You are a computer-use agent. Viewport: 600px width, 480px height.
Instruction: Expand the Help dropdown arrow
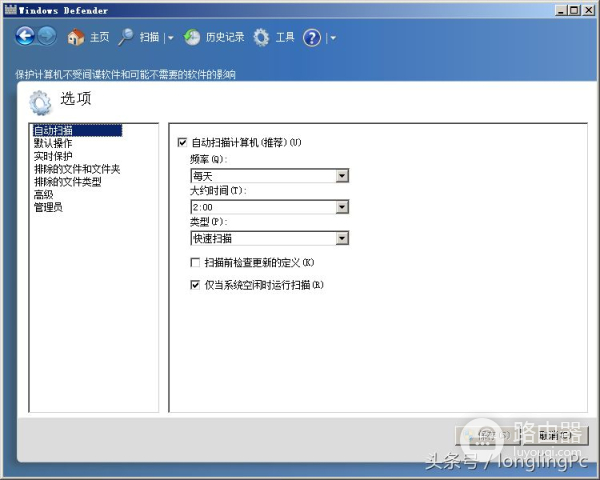pos(333,38)
